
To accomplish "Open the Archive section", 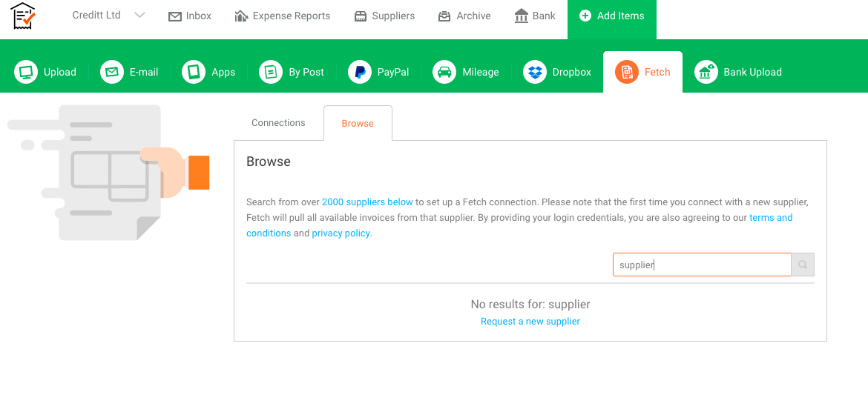I will (464, 16).
